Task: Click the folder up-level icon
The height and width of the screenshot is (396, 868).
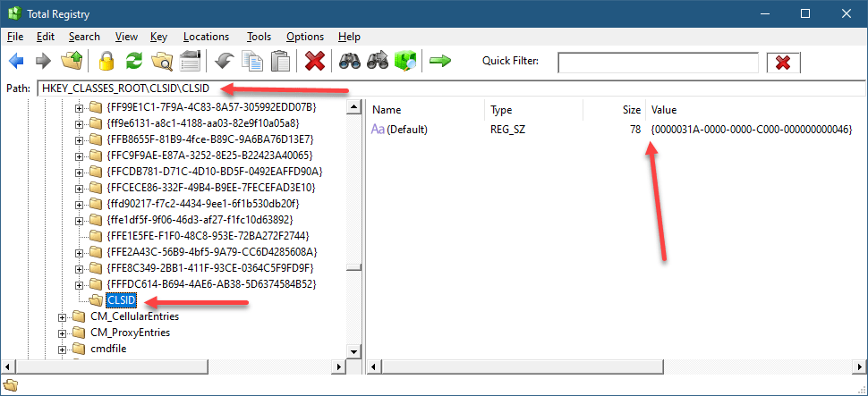Action: pyautogui.click(x=72, y=62)
